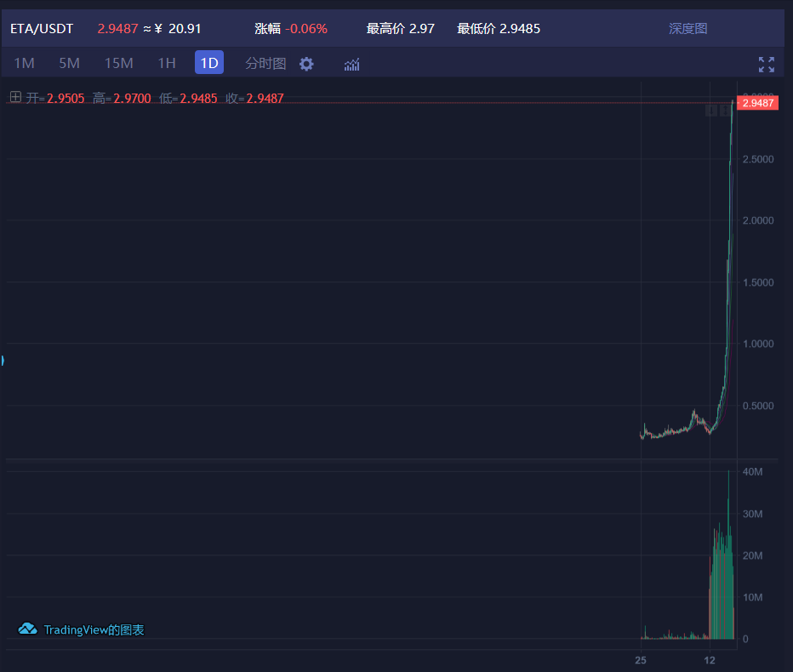This screenshot has height=672, width=793.
Task: Select the 1M timeframe
Action: pyautogui.click(x=24, y=63)
